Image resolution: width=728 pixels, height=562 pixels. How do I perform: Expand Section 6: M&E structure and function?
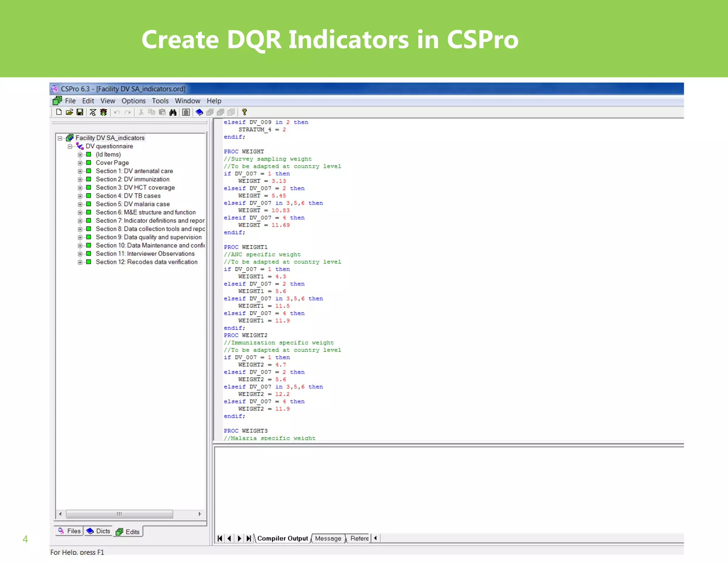coord(80,212)
